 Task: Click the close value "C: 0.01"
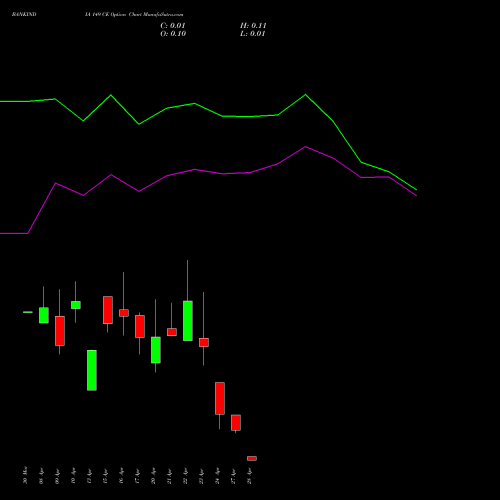tap(173, 26)
